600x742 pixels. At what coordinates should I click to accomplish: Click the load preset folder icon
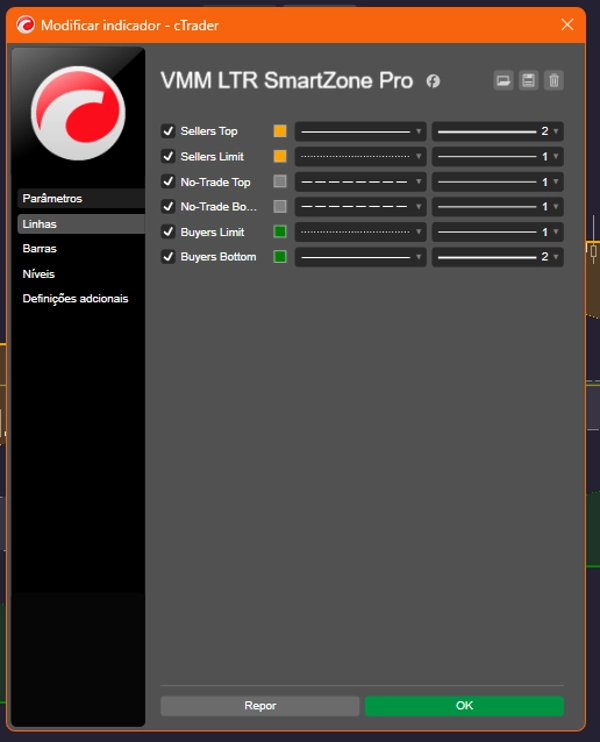pos(503,81)
